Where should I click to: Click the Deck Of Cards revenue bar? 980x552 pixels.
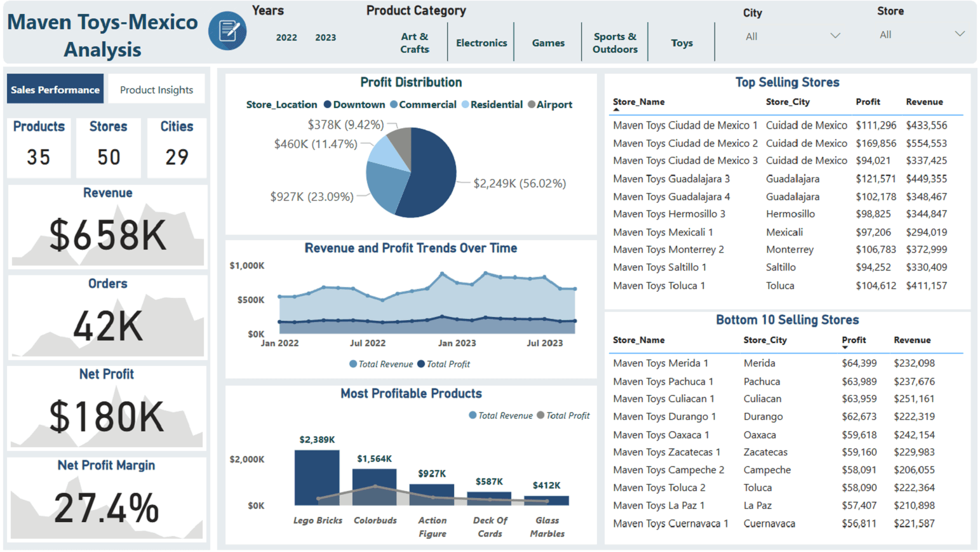[489, 499]
